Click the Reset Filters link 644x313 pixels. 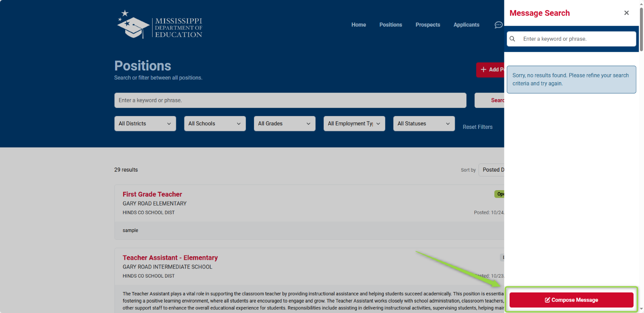tap(477, 127)
